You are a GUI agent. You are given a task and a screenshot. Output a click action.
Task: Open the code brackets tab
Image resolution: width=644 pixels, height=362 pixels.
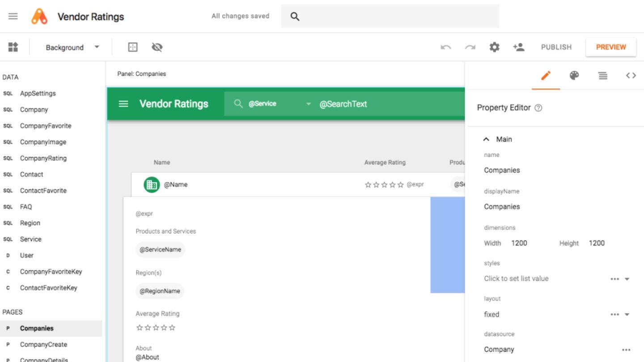[631, 76]
